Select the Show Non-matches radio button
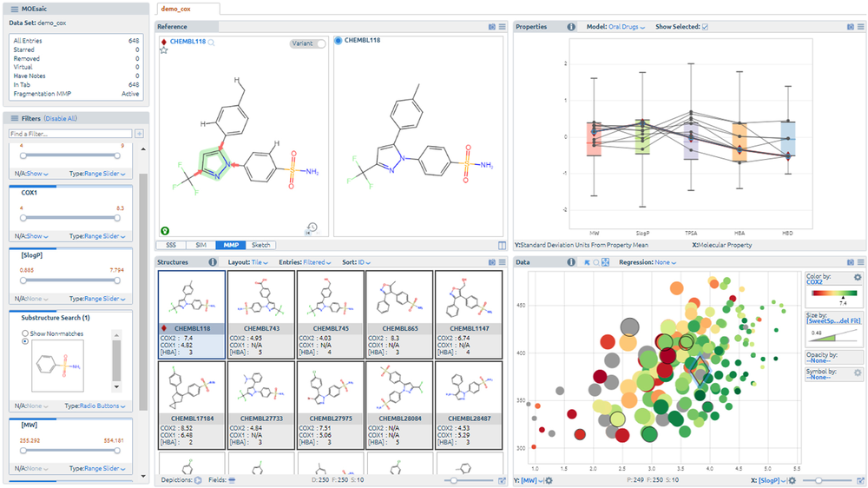Screen dimensions: 868x488 [25, 333]
